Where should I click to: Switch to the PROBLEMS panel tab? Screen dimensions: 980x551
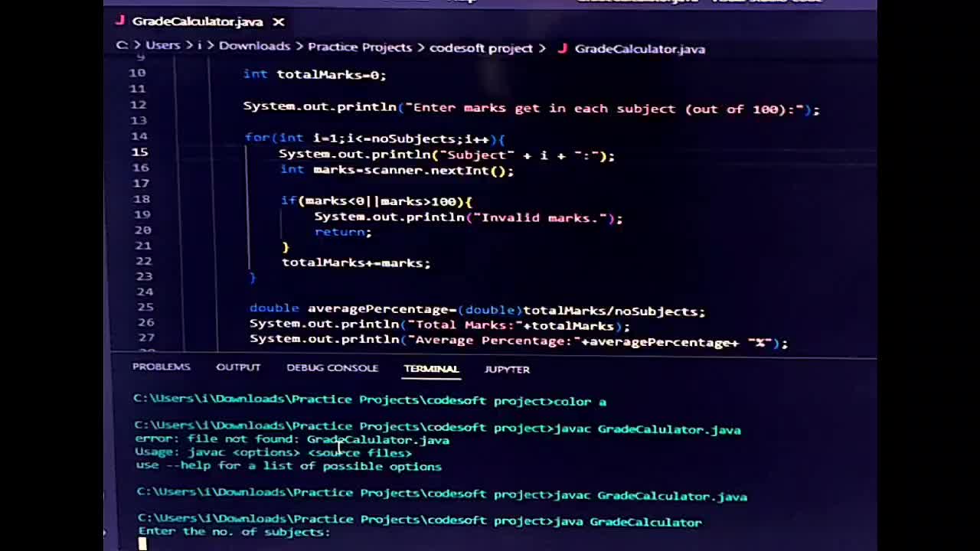point(161,367)
